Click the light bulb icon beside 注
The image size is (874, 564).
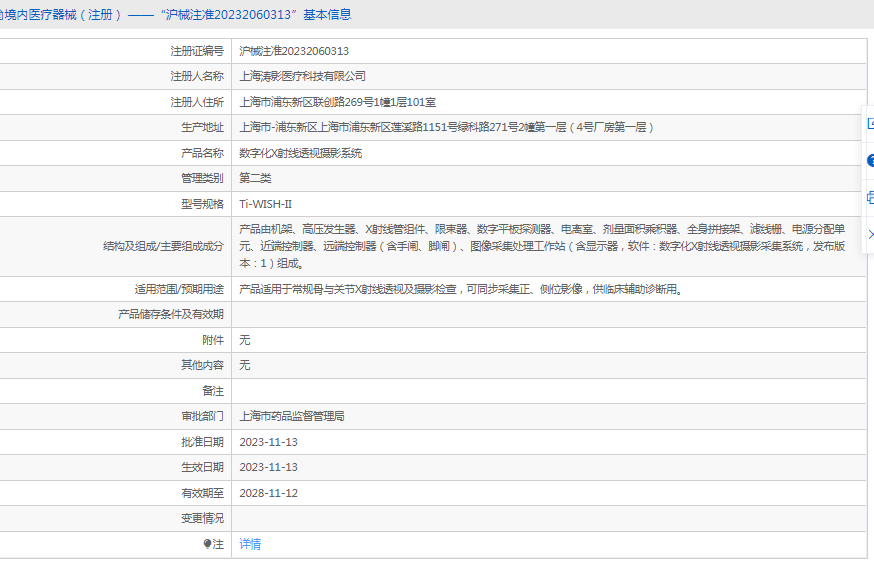(207, 544)
